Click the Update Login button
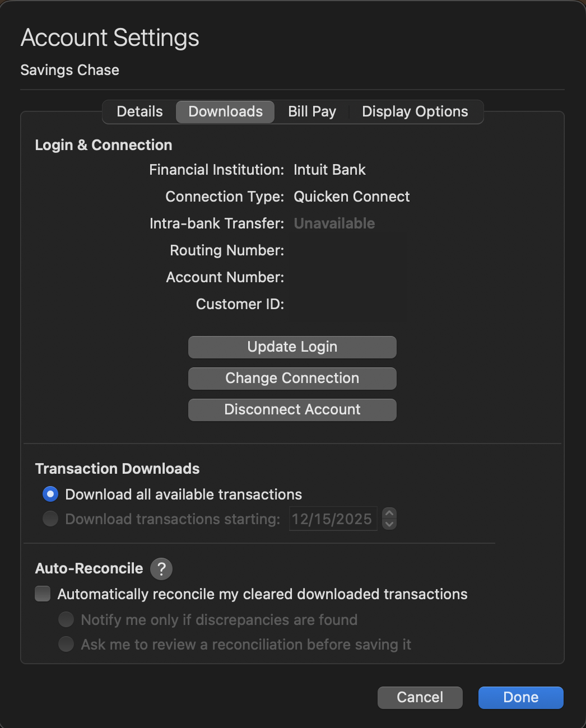 click(x=292, y=347)
